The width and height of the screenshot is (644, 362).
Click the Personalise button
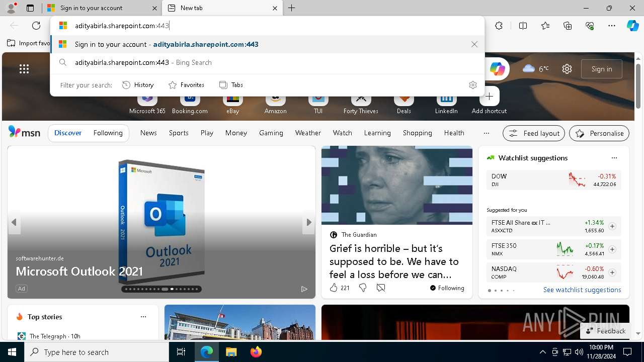[599, 133]
